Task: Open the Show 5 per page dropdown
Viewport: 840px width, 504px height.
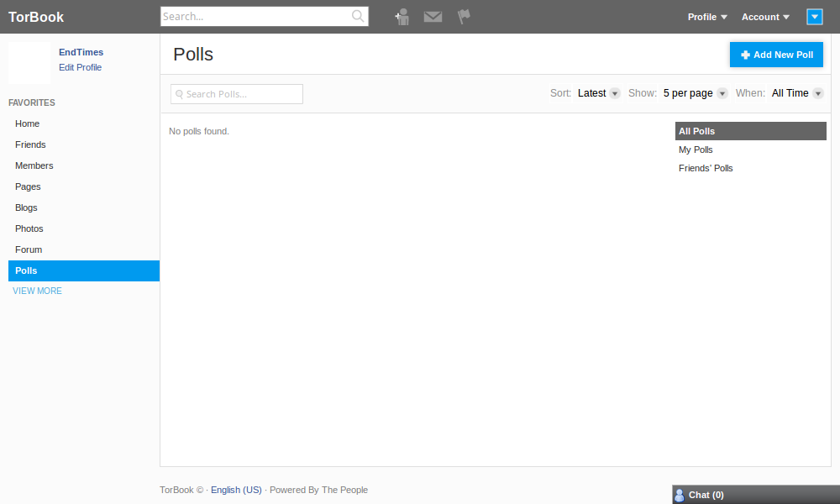Action: coord(695,93)
